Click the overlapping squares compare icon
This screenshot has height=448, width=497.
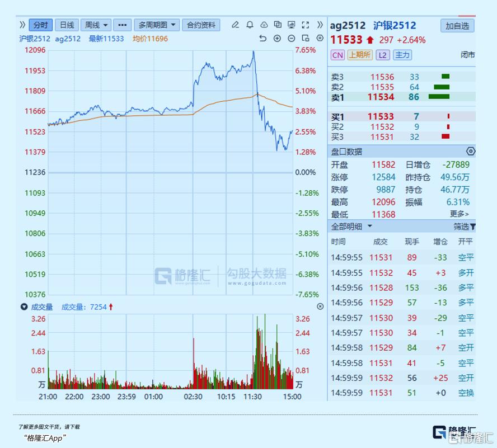(278, 25)
